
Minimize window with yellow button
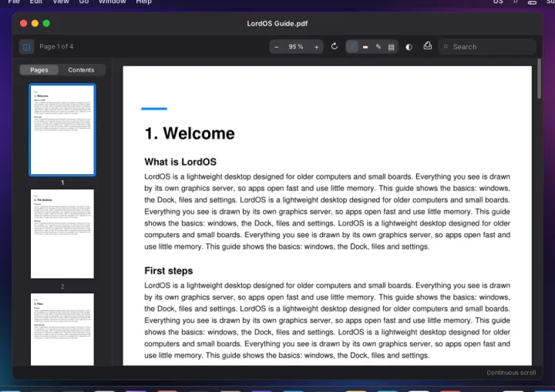[35, 23]
